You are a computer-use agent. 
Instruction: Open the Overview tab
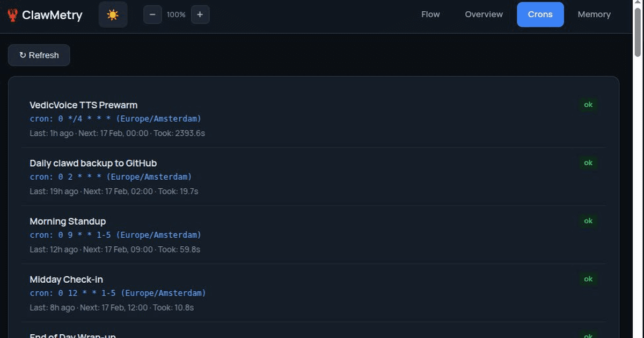484,14
